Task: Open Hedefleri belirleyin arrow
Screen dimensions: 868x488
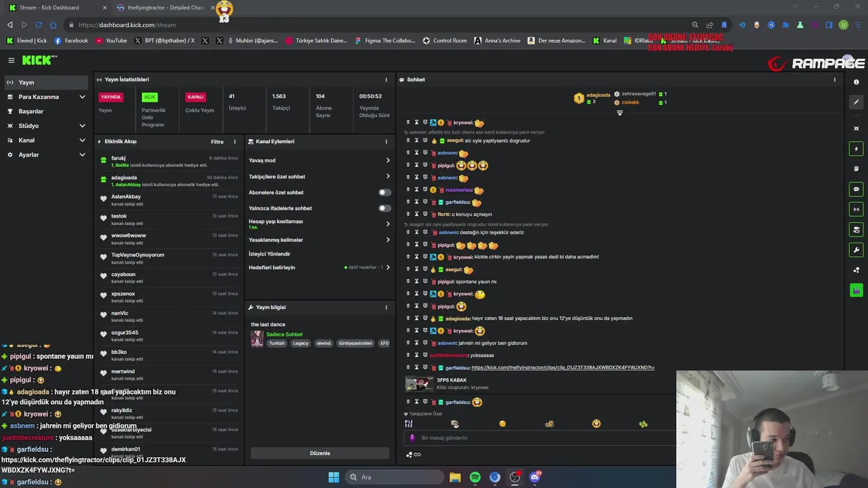Action: click(388, 268)
